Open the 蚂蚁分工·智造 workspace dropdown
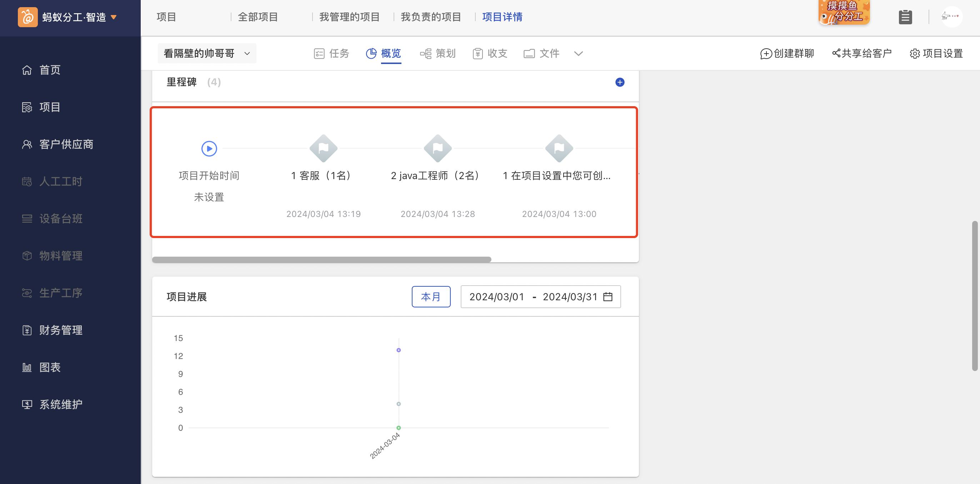This screenshot has height=484, width=980. tap(72, 17)
